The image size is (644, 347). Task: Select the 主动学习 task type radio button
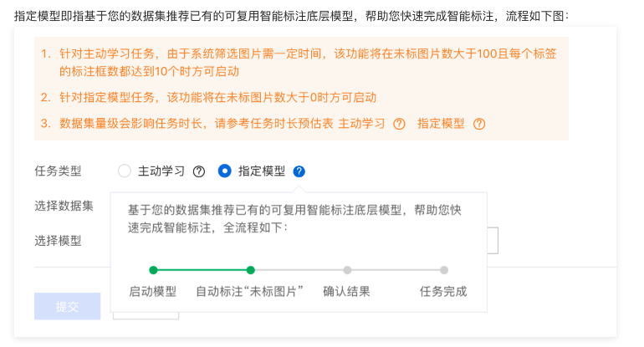click(125, 171)
